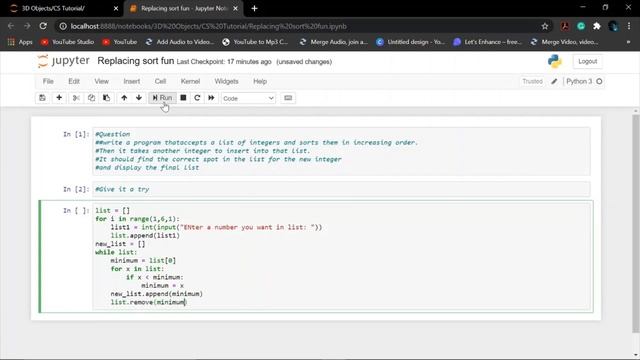Go back in browser history
The image size is (640, 360).
(x=11, y=26)
